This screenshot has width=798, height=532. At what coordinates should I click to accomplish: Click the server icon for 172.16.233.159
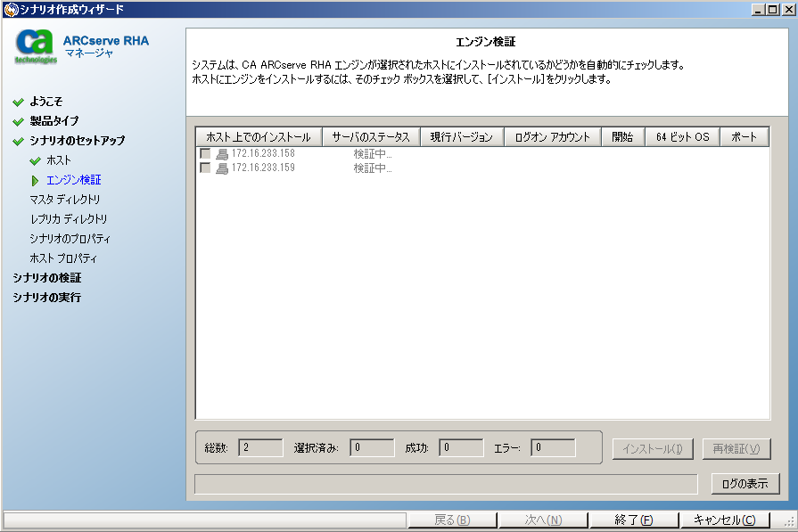[x=222, y=168]
